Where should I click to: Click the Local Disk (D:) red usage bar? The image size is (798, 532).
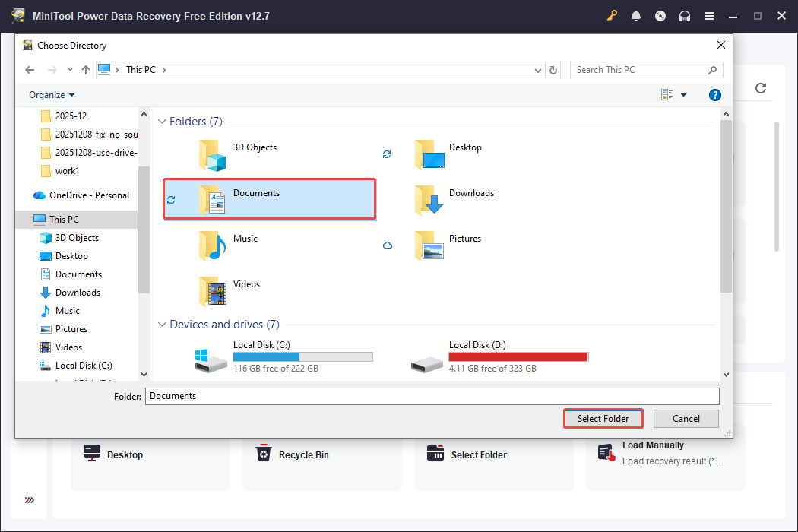[x=518, y=356]
